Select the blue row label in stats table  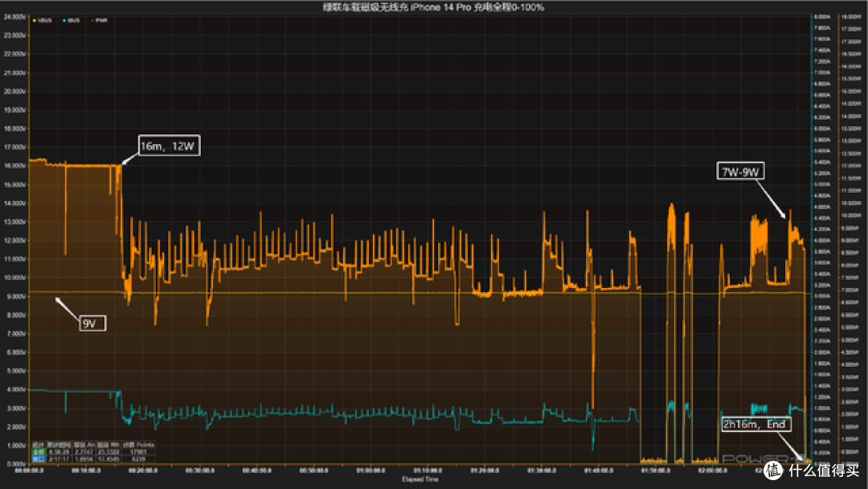(38, 458)
